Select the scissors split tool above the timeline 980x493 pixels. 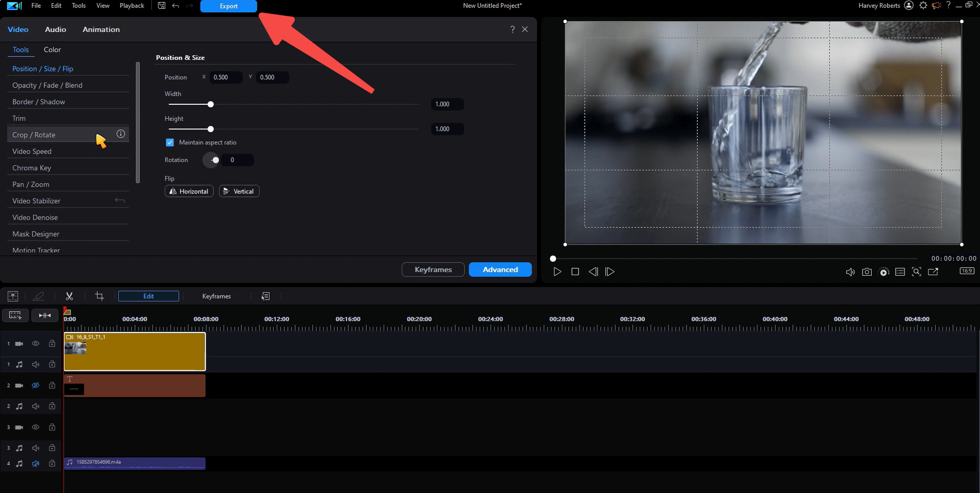pyautogui.click(x=69, y=295)
